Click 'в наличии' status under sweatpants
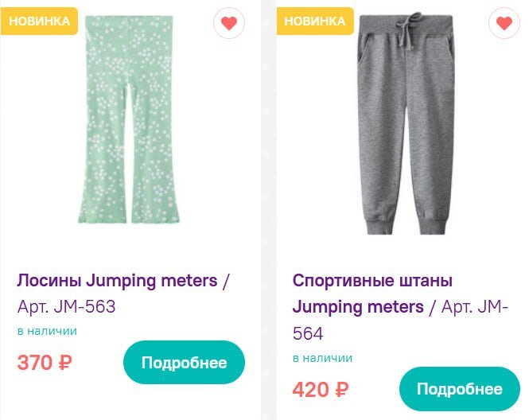Screen dimensions: 529x420 322,358
